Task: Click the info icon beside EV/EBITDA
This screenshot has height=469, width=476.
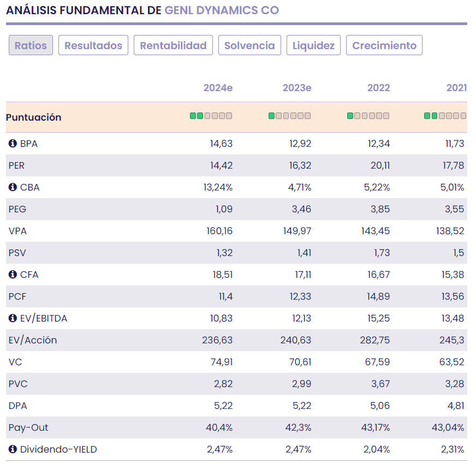Action: tap(13, 318)
